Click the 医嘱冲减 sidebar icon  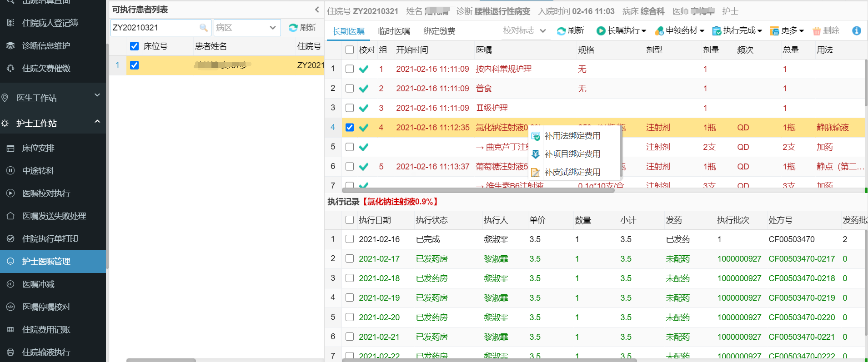pyautogui.click(x=10, y=284)
